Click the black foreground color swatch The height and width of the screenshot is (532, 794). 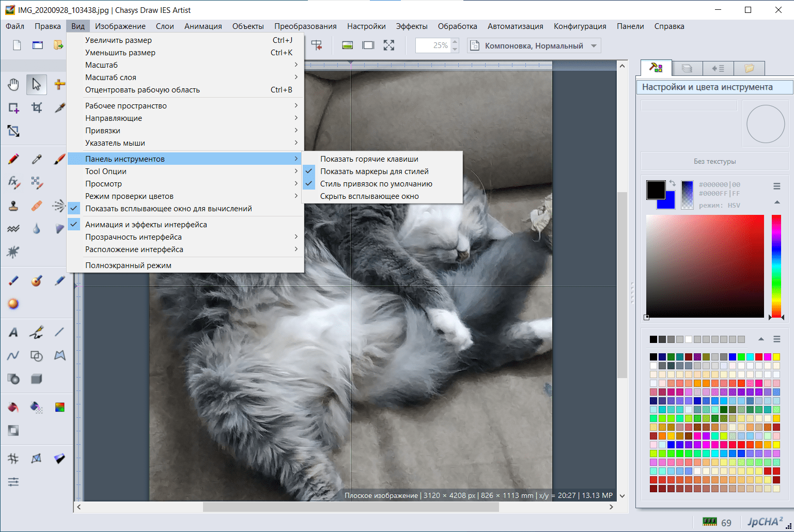point(656,190)
